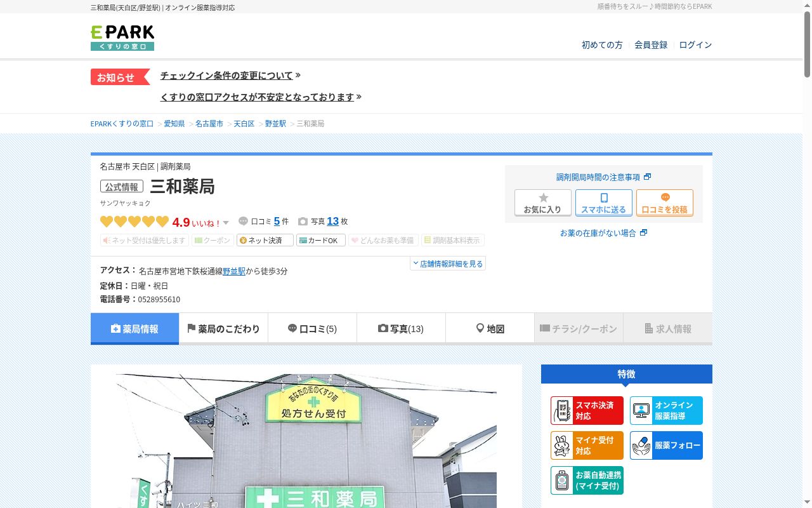Viewport: 812px width, 508px height.
Task: Click the disabled 求人情報 tab
Action: [x=668, y=329]
